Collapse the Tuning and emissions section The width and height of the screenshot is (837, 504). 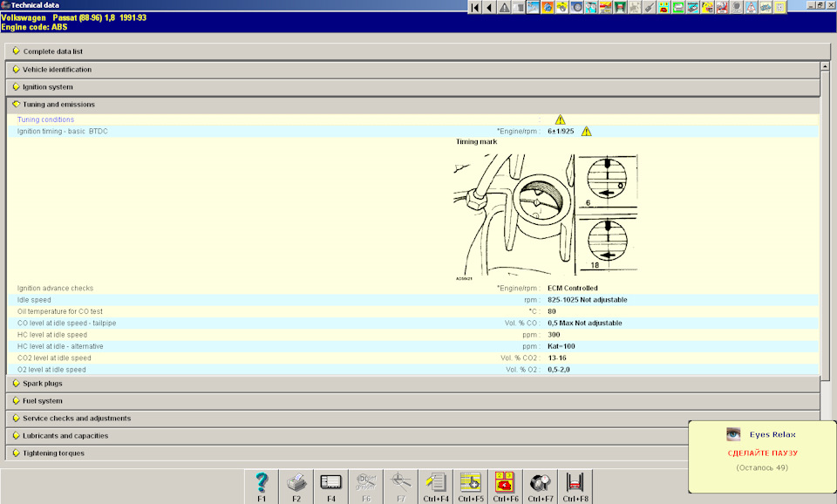[x=413, y=105]
